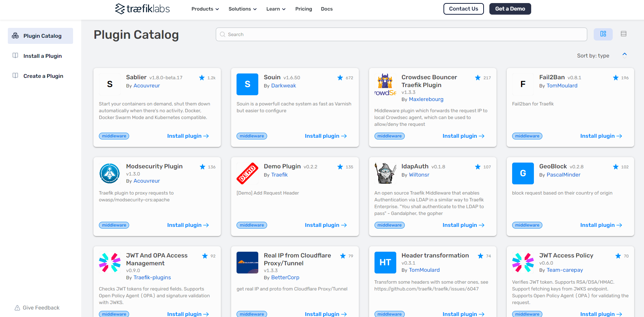Screen dimensions: 644x317
Task: Click the Crowdsec Bouncer plugin logo
Action: tap(385, 84)
